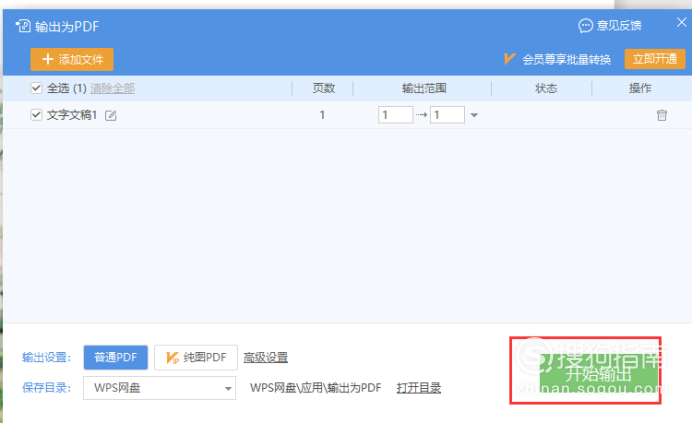Click the 文字文稿1 file name
The image size is (692, 423).
pos(72,115)
